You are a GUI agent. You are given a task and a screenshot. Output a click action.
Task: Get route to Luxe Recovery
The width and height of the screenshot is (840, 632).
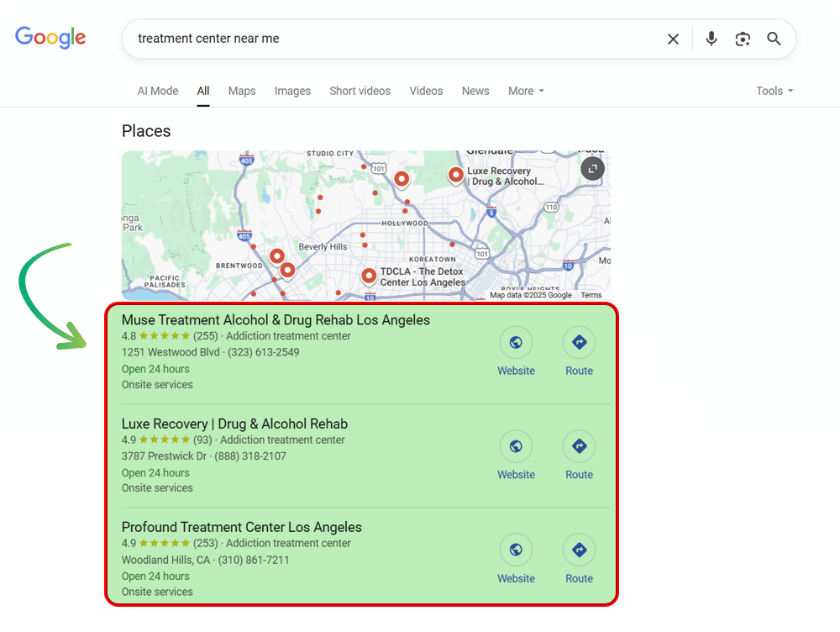(x=579, y=447)
